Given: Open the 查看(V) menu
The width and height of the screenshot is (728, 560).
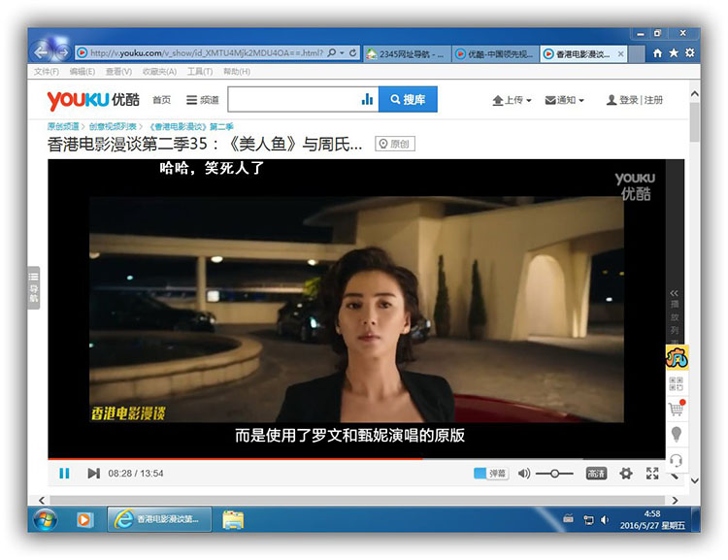Looking at the screenshot, I should [x=118, y=72].
